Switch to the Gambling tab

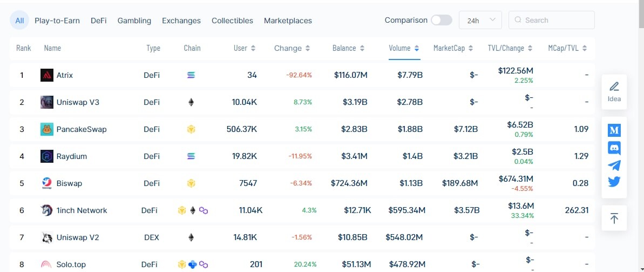click(134, 21)
